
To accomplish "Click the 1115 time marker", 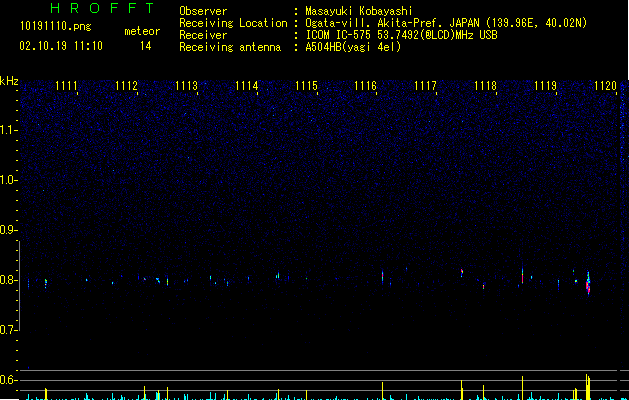I will tap(306, 86).
